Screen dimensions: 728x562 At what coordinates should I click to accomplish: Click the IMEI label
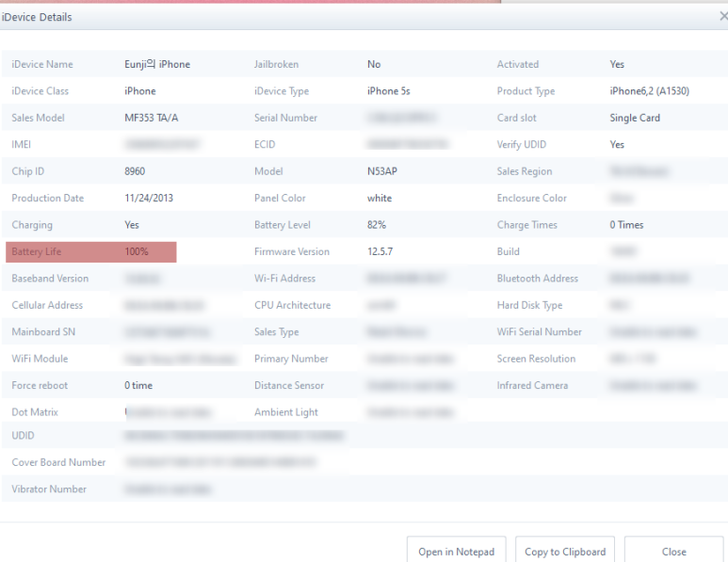(22, 144)
